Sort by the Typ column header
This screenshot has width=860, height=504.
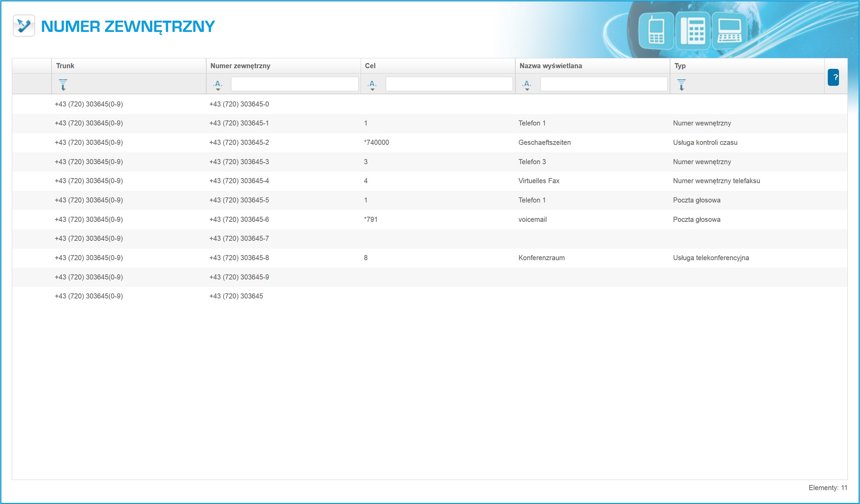680,66
